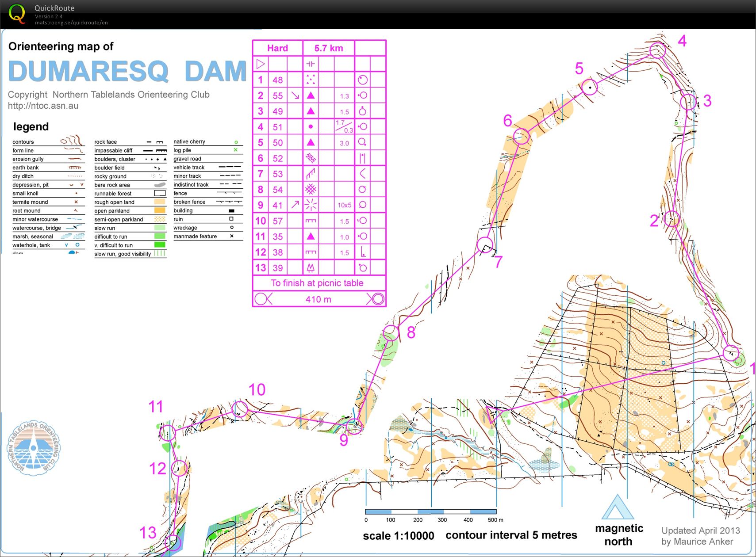The height and width of the screenshot is (557, 756).
Task: Click the 'Hard' course header cell
Action: 277,48
